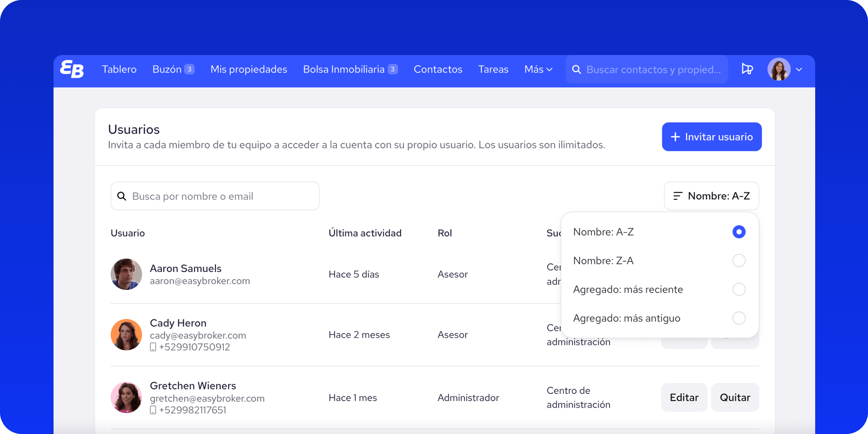This screenshot has width=868, height=434.
Task: Click cady@easybroker.com email
Action: 198,335
